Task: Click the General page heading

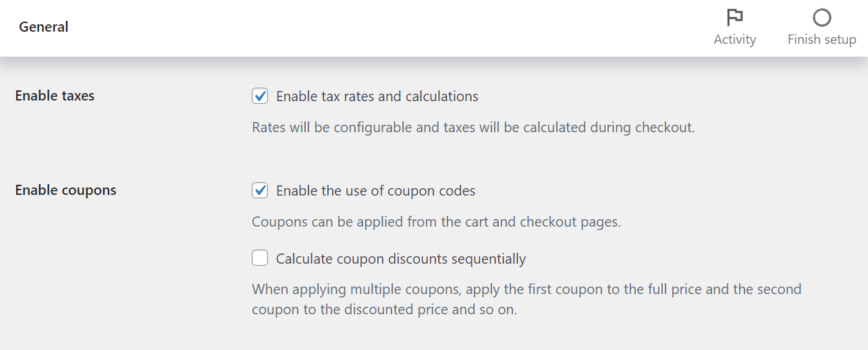Action: 44,27
